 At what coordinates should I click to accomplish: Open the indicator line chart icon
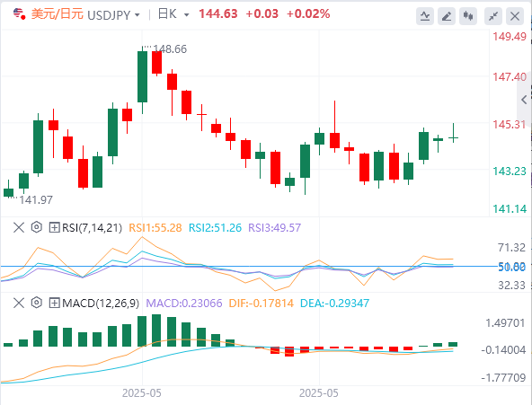tap(425, 16)
